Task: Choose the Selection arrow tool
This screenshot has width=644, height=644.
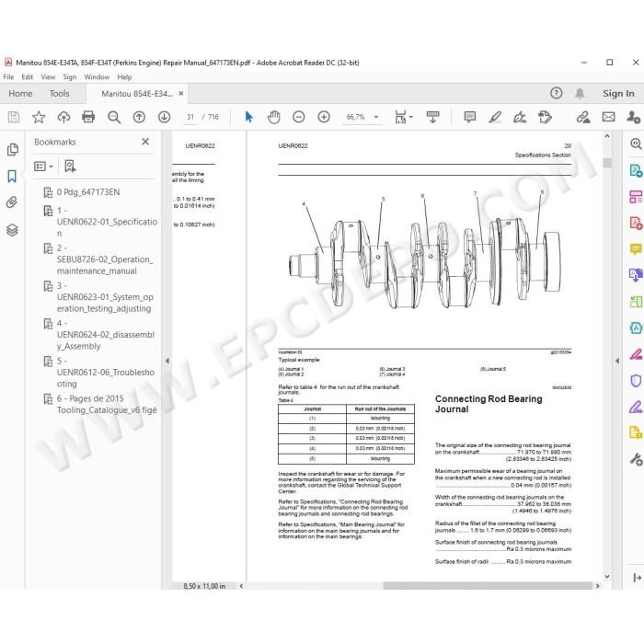Action: 248,117
